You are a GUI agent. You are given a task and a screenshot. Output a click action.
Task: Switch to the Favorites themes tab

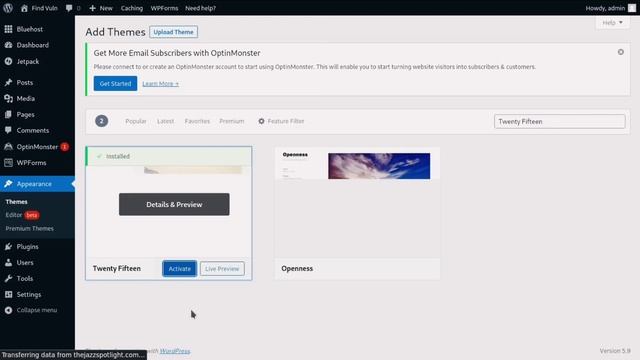197,121
